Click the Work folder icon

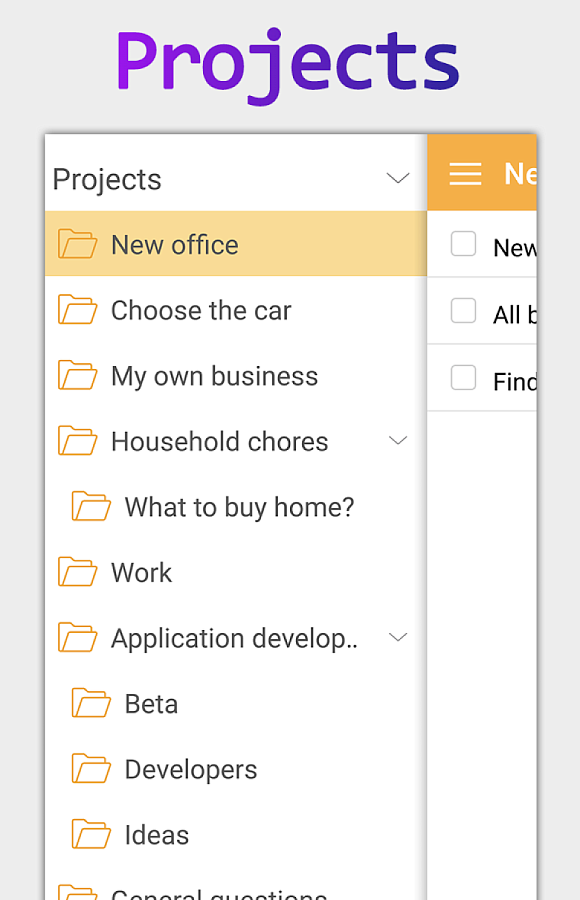78,572
